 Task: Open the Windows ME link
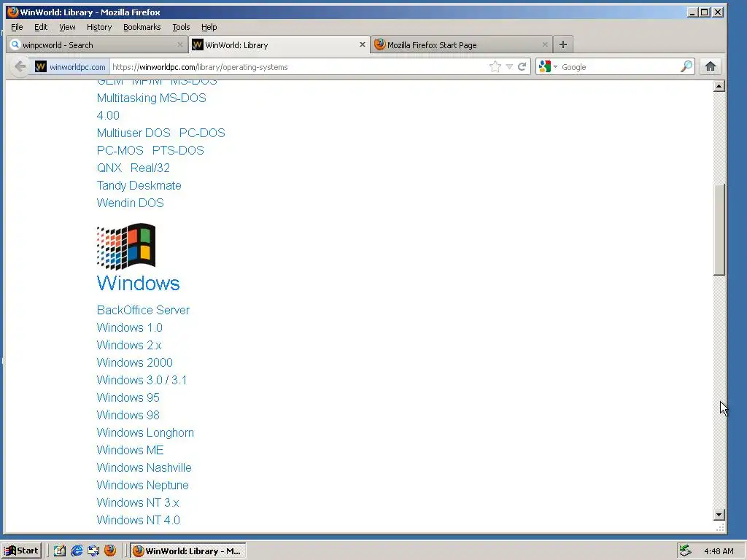pyautogui.click(x=130, y=450)
